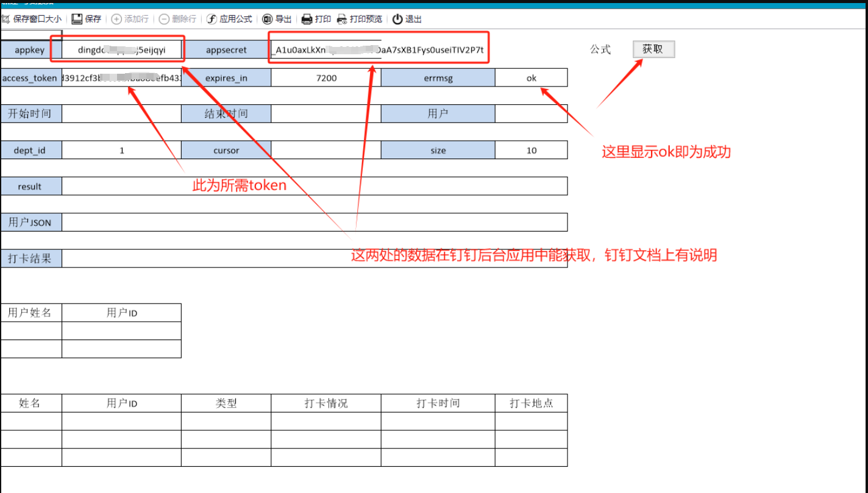
Task: Click the Print printer icon
Action: coord(307,19)
